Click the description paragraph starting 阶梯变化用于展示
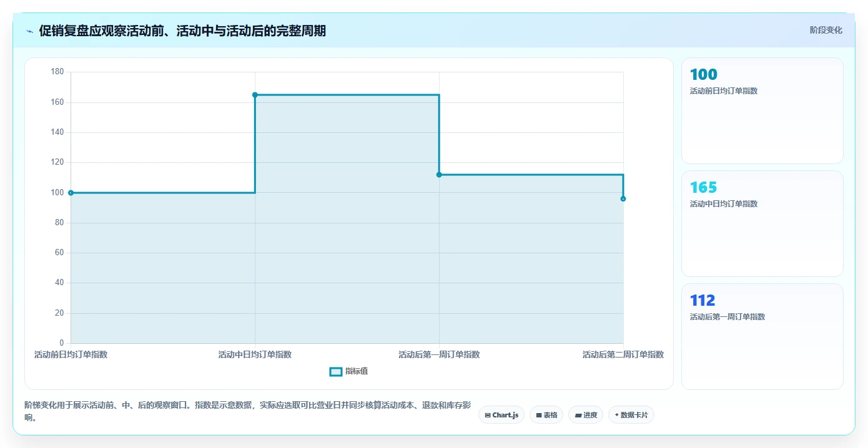The image size is (868, 448). click(x=247, y=412)
